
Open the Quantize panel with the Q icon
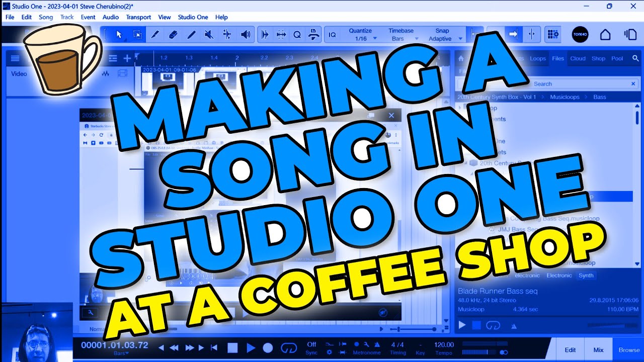coord(297,35)
